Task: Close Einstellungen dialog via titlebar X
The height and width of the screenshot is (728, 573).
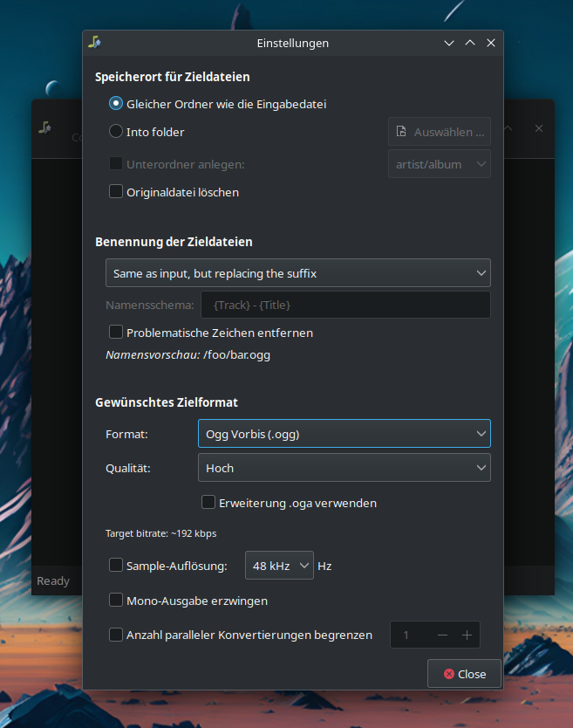Action: coord(491,43)
